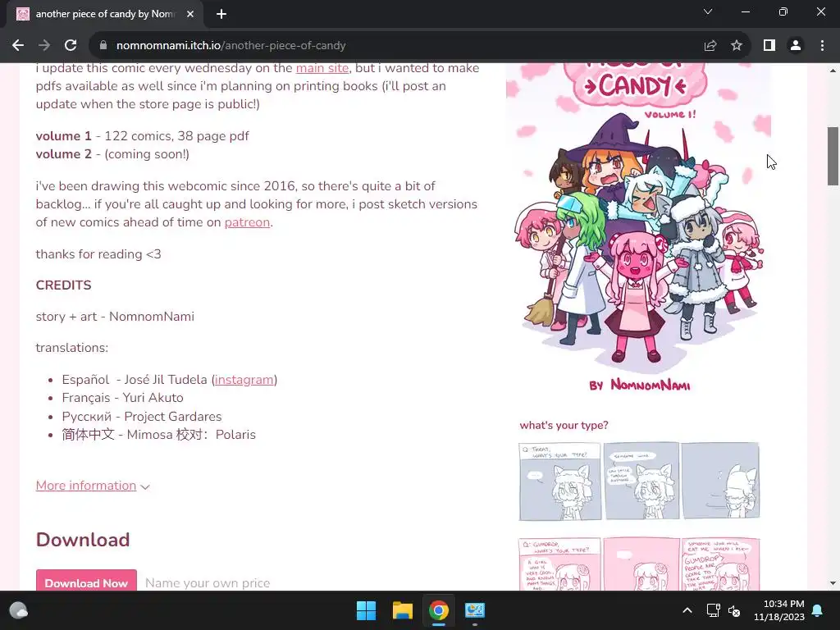The image size is (840, 630).
Task: Open the 'main site' link
Action: click(x=322, y=68)
